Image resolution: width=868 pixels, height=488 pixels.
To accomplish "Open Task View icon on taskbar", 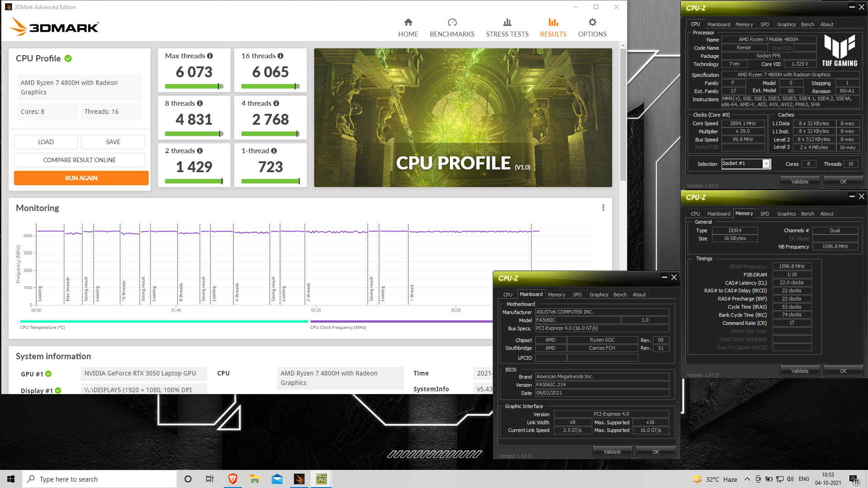I will [209, 479].
